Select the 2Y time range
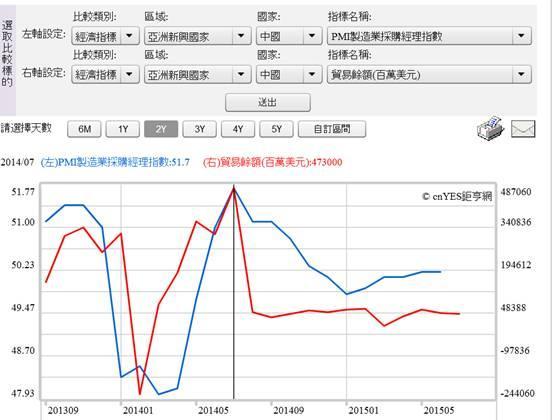 161,129
